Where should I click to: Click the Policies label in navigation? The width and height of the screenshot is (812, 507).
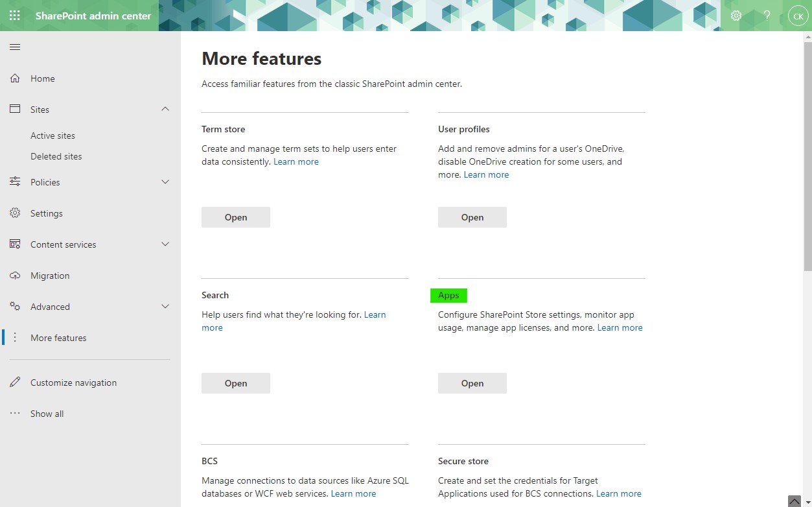[x=45, y=182]
